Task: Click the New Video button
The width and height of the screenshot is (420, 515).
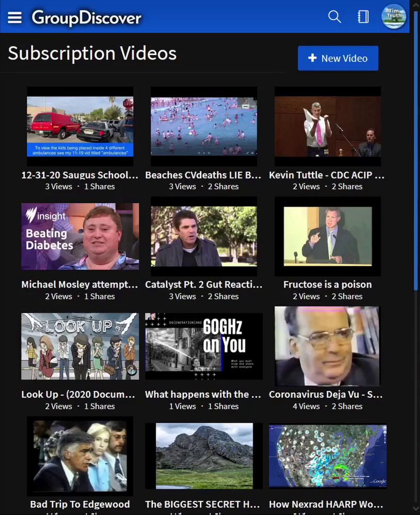Action: coord(338,58)
